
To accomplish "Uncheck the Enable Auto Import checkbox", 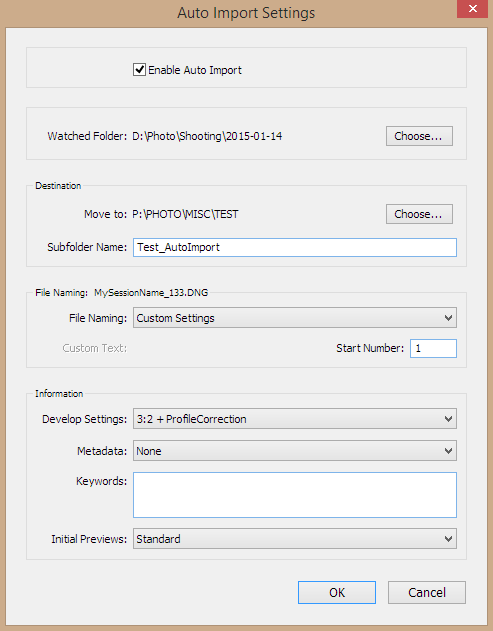I will (x=139, y=70).
